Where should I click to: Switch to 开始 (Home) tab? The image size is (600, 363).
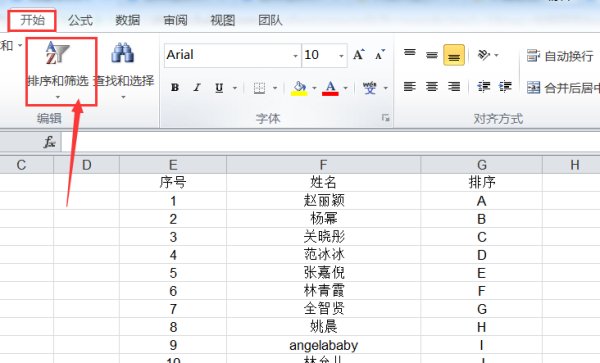[33, 20]
